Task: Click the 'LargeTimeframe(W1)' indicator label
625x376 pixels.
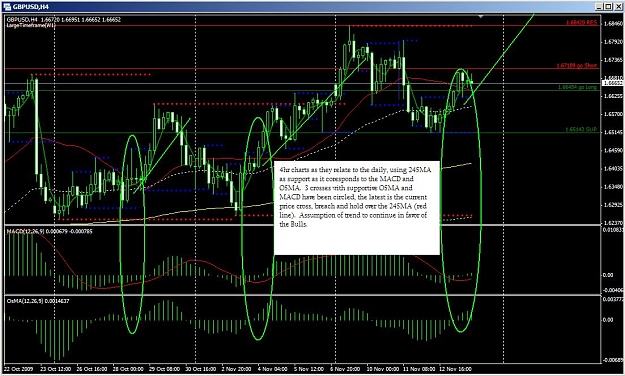Action: [31, 25]
